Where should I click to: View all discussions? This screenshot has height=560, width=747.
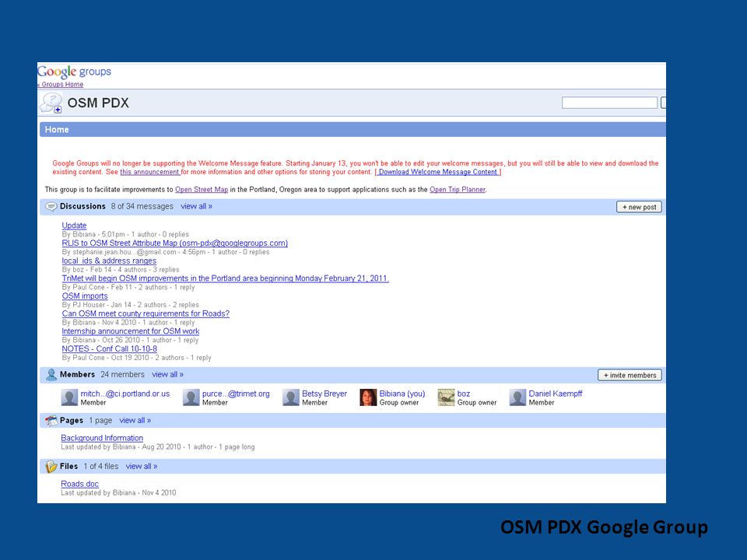[196, 206]
